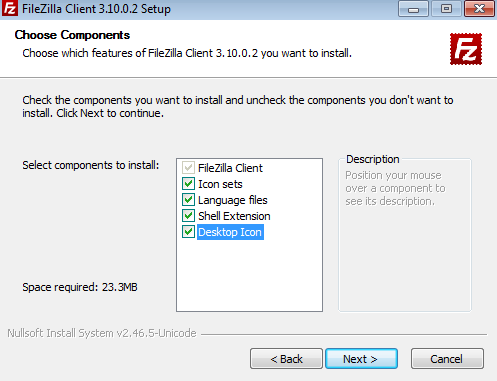The image size is (497, 381).
Task: Select the Icon sets component label
Action: pos(220,184)
